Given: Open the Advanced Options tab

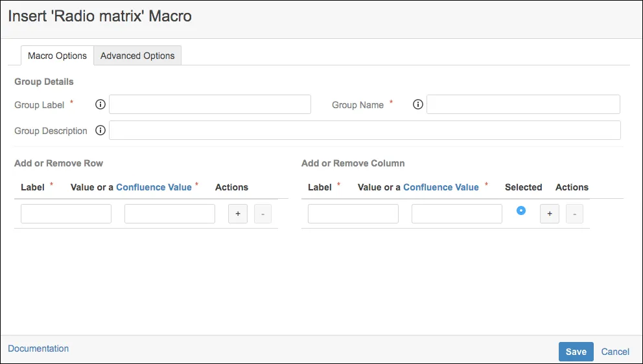Looking at the screenshot, I should click(137, 56).
